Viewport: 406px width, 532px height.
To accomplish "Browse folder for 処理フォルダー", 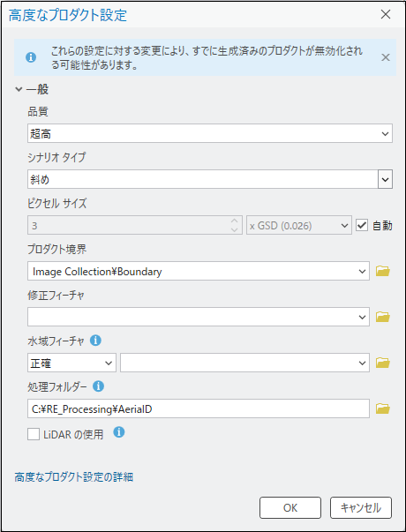I will point(382,408).
